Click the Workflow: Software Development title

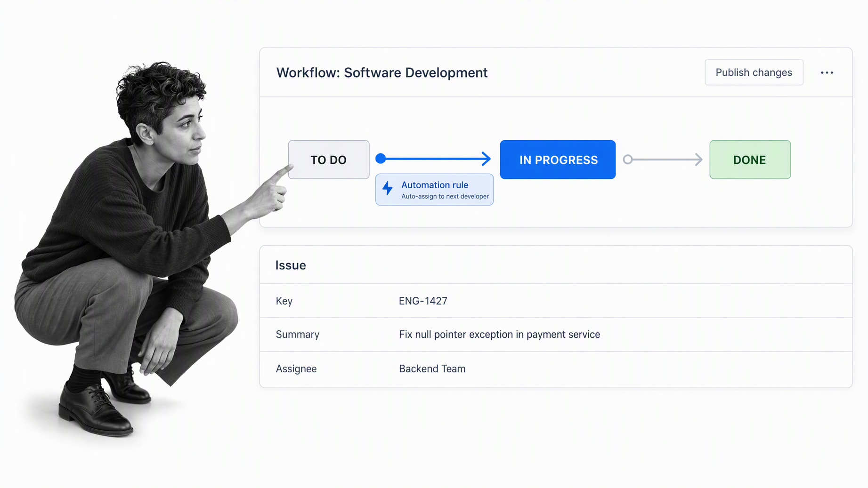pyautogui.click(x=382, y=72)
